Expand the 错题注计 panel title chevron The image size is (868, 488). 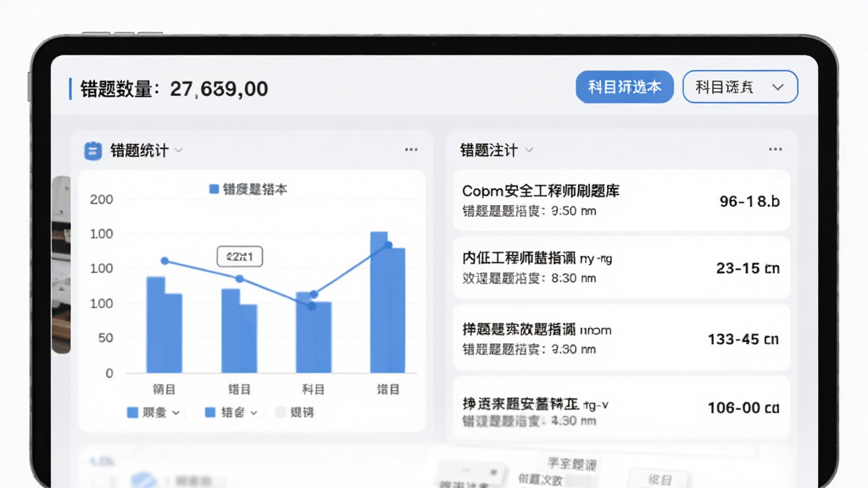click(529, 149)
